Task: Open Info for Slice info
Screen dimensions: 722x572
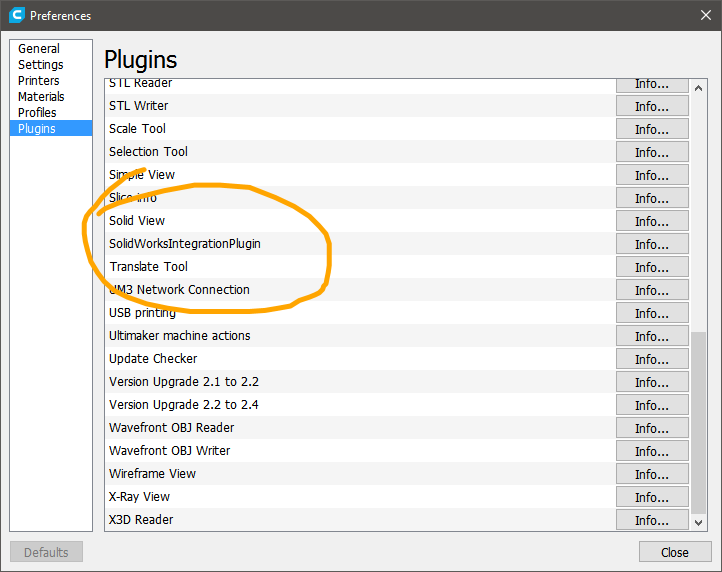Action: [x=652, y=198]
